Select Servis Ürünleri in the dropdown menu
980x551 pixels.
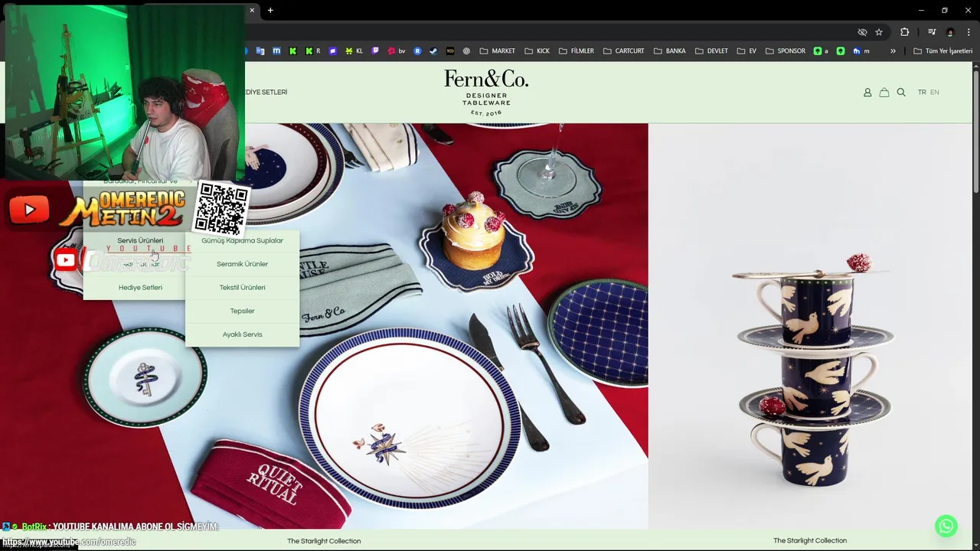(140, 240)
